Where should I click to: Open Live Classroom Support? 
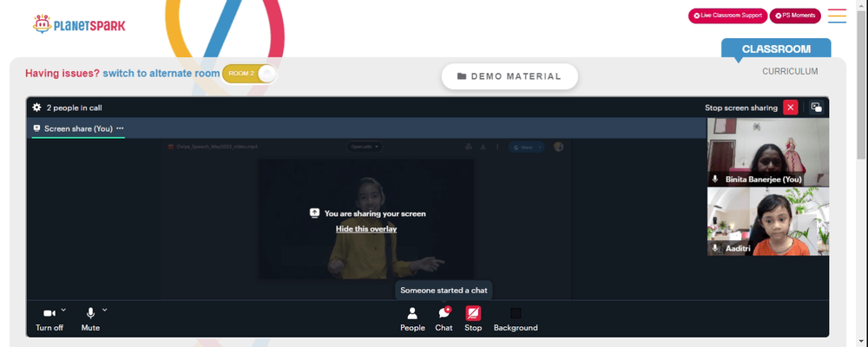click(727, 16)
